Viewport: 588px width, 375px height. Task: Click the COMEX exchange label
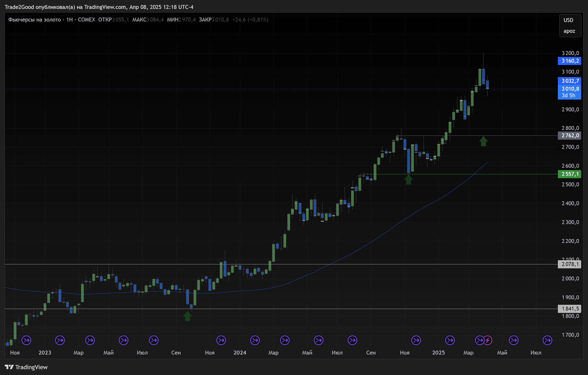point(86,20)
